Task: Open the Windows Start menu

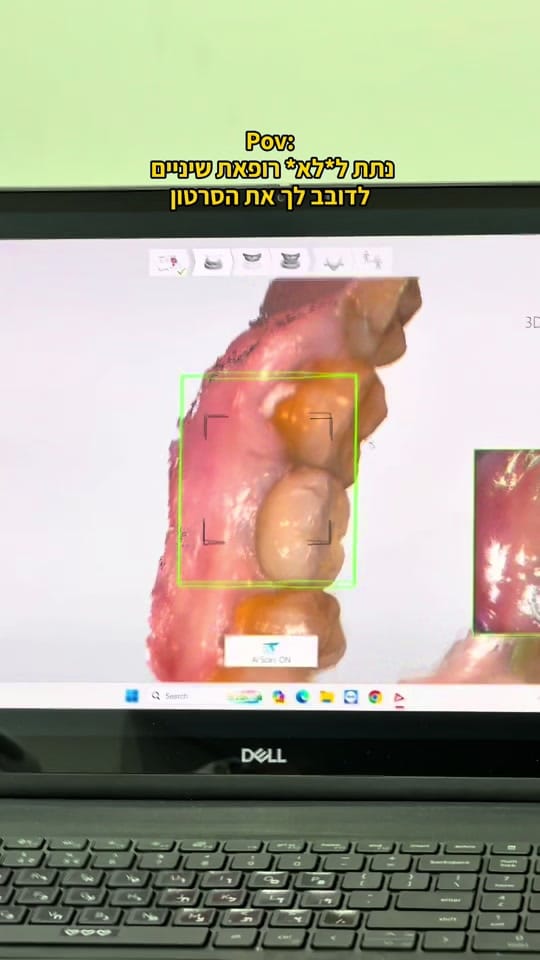Action: point(132,696)
